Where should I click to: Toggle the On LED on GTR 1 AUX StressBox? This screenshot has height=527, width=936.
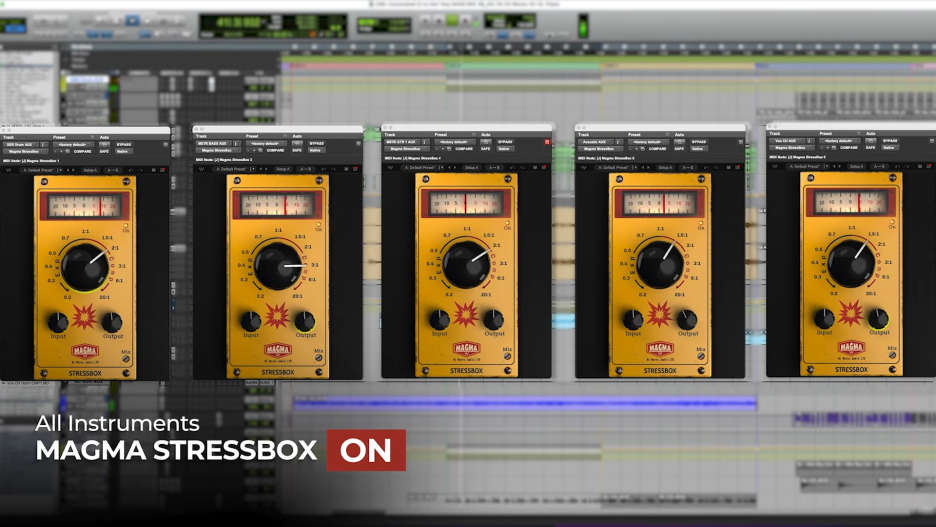(507, 224)
